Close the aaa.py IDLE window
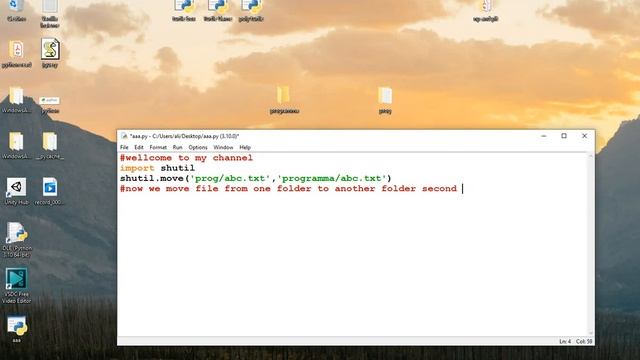This screenshot has width=640, height=360. (x=584, y=136)
